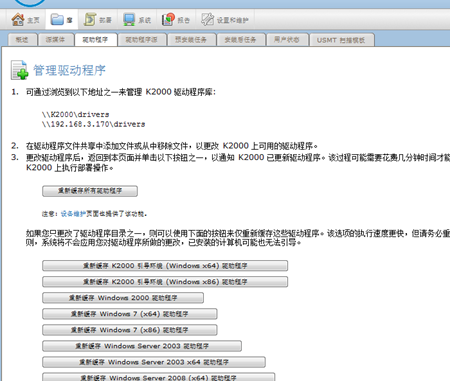Click the Home (主页) house icon
Viewport: 450px width, 381px height.
pyautogui.click(x=18, y=20)
